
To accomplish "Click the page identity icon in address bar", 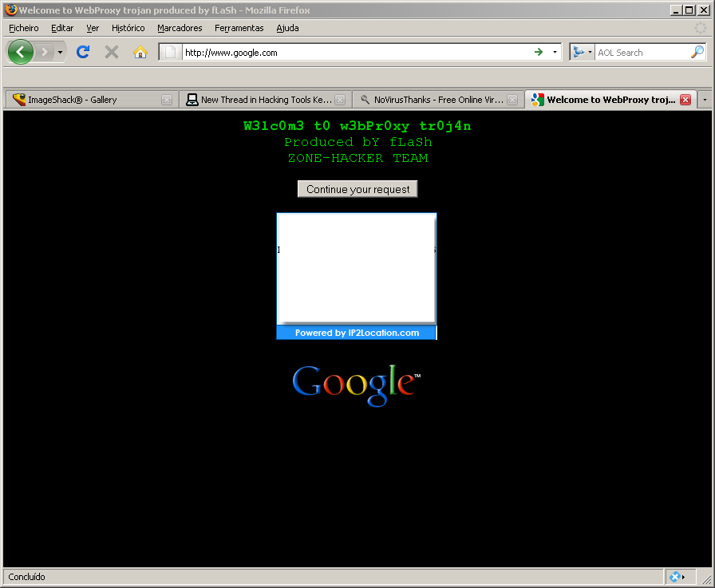I will pos(171,52).
